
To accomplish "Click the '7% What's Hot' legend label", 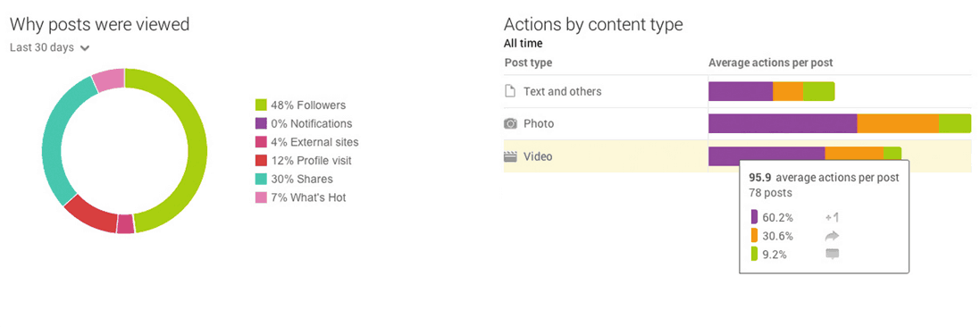I will [308, 197].
